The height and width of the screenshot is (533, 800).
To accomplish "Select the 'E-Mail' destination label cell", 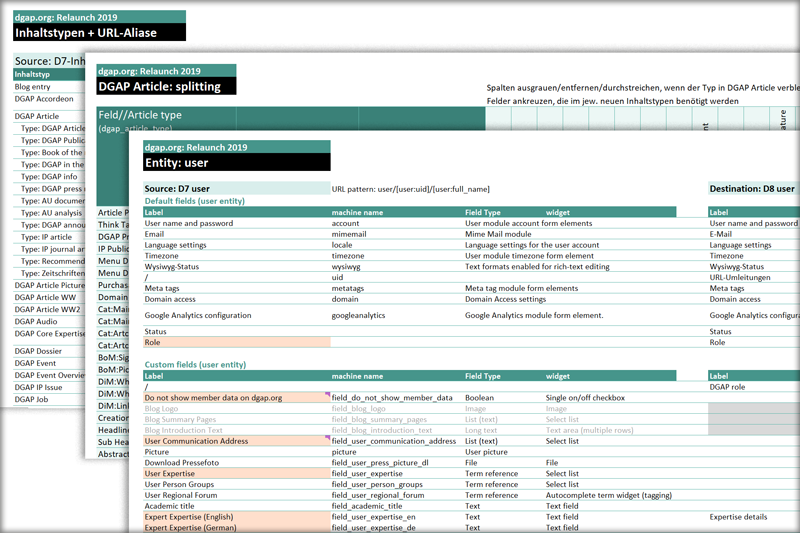I will point(720,234).
